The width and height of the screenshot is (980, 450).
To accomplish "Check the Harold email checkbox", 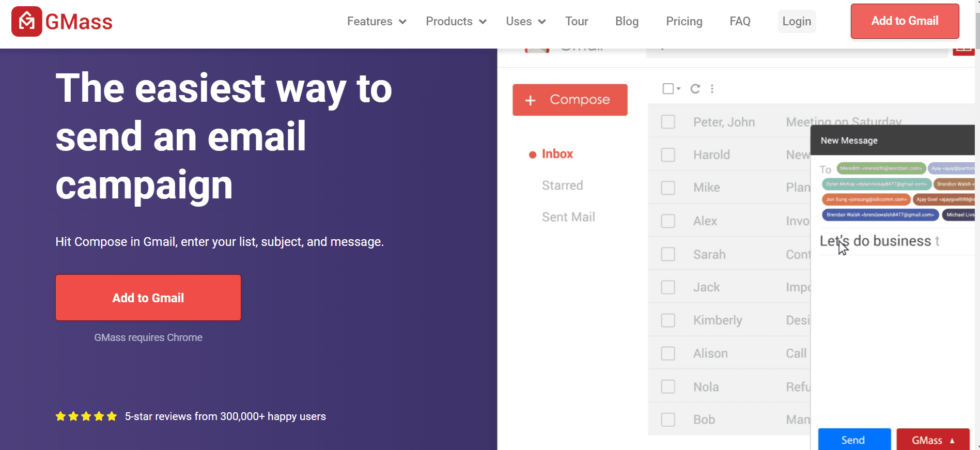I will 668,155.
